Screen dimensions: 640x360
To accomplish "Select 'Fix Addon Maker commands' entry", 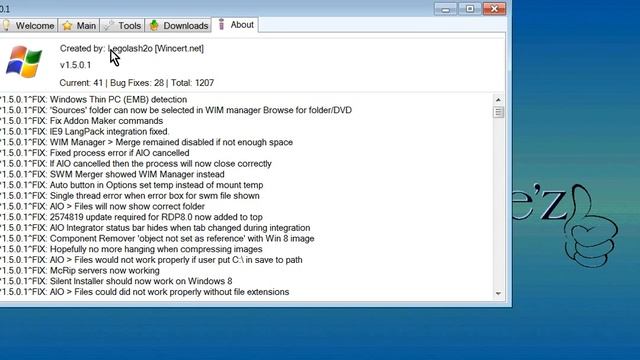I will pyautogui.click(x=82, y=121).
